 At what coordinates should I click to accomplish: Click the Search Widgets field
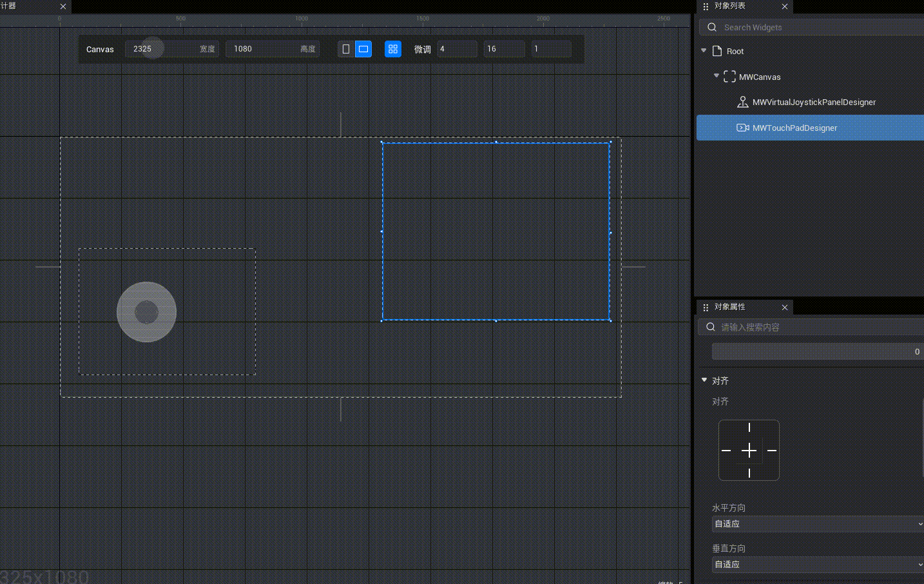812,27
